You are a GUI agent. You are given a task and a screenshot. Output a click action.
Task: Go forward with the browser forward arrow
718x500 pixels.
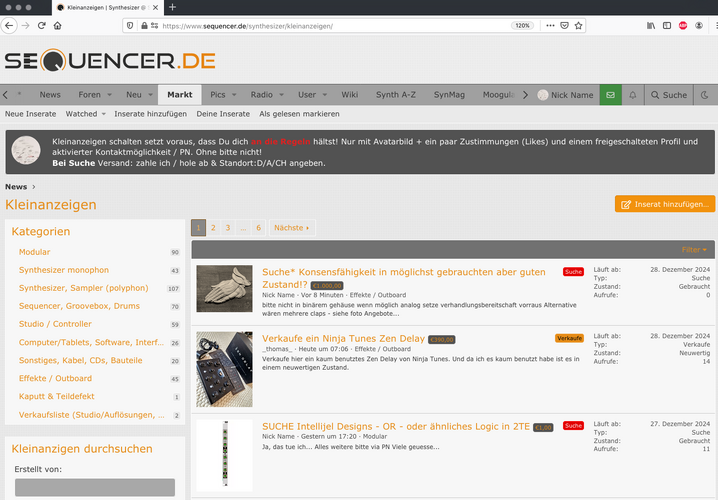26,26
